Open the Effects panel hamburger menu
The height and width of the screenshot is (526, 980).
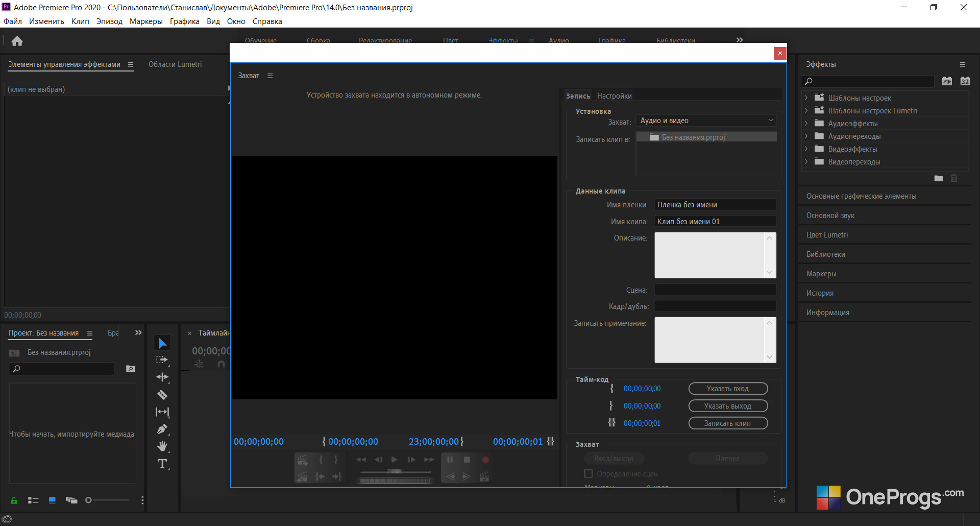[x=963, y=64]
